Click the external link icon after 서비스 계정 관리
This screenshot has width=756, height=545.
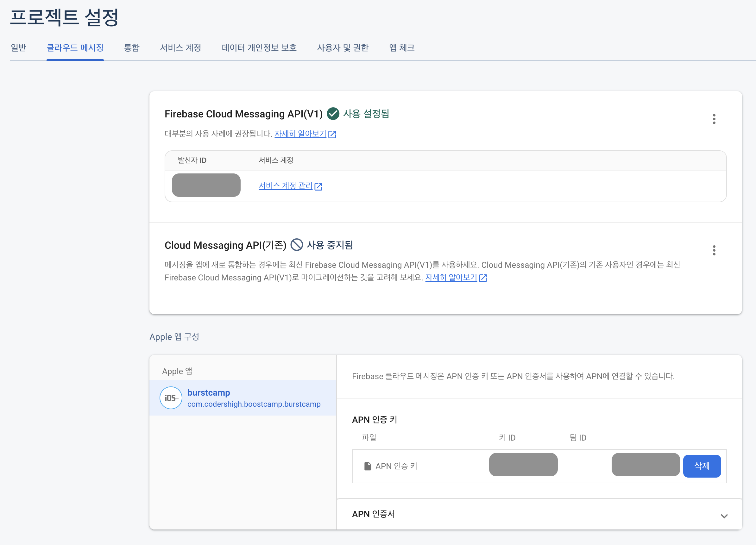[x=318, y=186]
